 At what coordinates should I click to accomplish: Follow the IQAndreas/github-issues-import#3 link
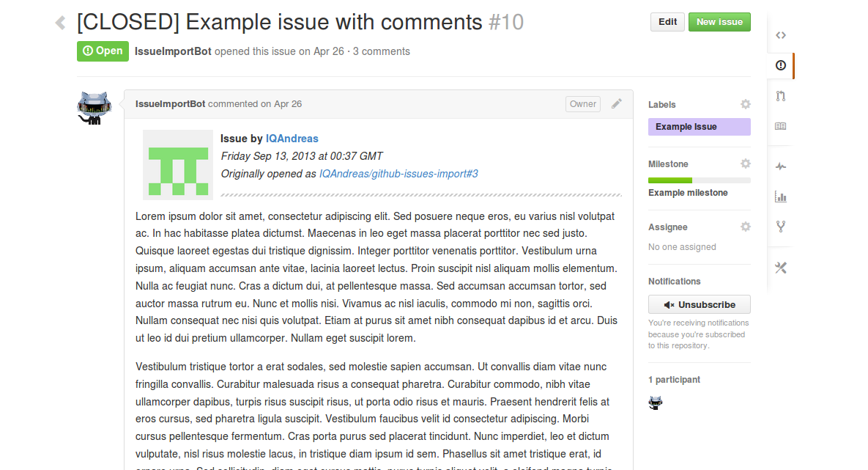pyautogui.click(x=398, y=174)
